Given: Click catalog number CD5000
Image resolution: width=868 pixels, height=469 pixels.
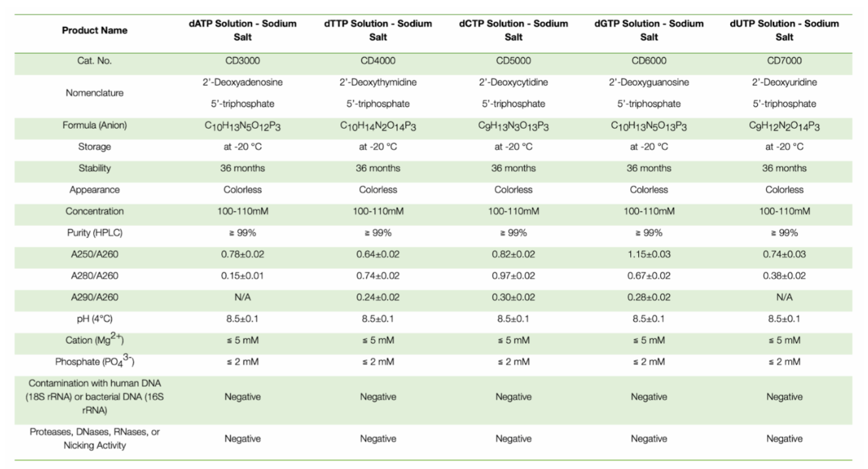Looking at the screenshot, I should [x=514, y=61].
